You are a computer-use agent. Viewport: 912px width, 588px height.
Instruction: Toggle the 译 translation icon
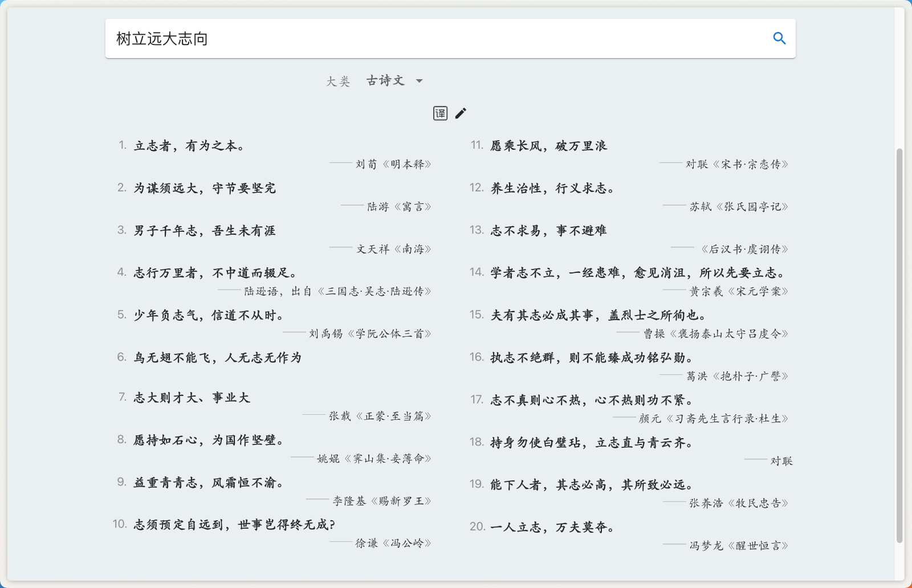pos(439,113)
